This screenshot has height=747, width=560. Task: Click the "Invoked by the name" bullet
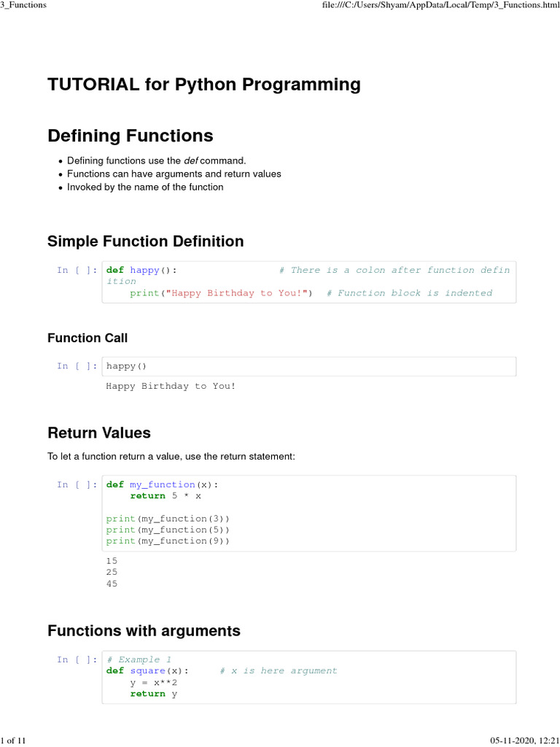pos(145,187)
